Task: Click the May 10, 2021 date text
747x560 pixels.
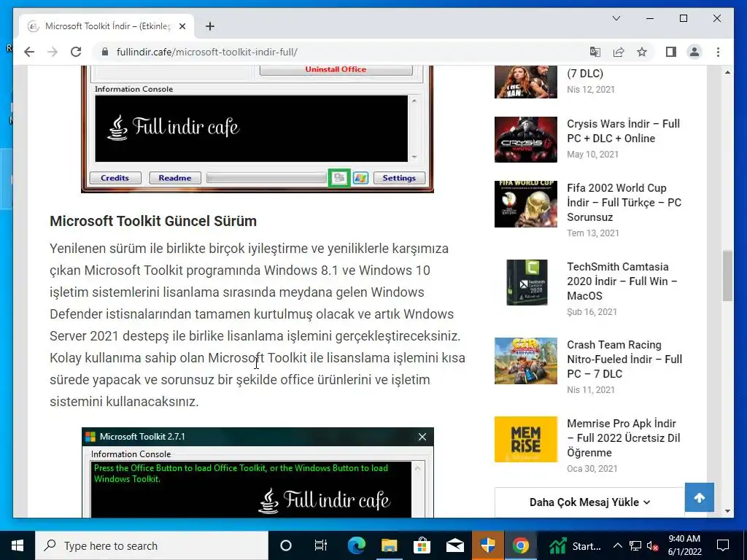Action: point(592,155)
